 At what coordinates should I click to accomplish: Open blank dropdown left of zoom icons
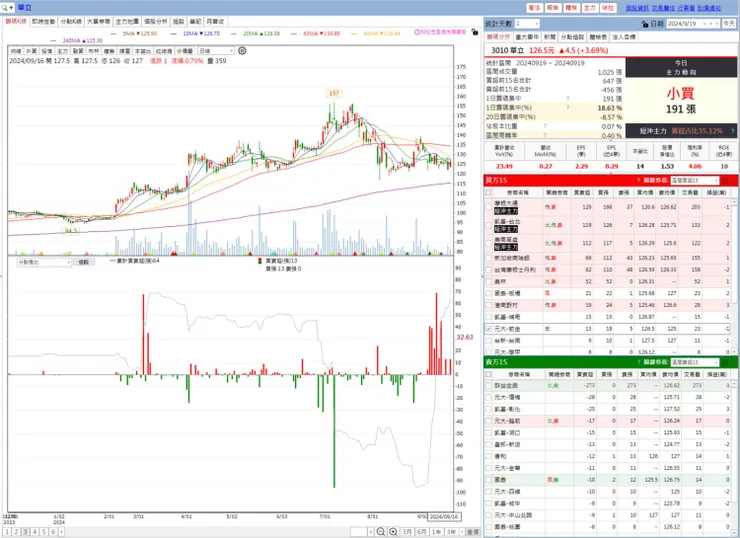point(370,532)
